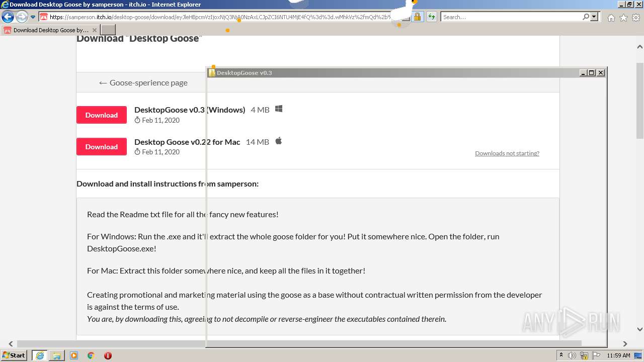644x362 pixels.
Task: Click the Downloads not starting? link
Action: pos(507,153)
